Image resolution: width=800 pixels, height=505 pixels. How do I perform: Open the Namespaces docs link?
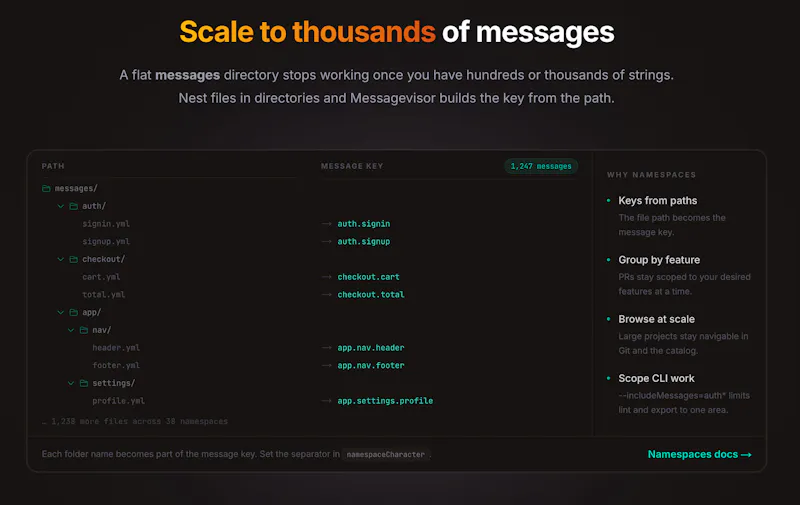click(x=699, y=454)
